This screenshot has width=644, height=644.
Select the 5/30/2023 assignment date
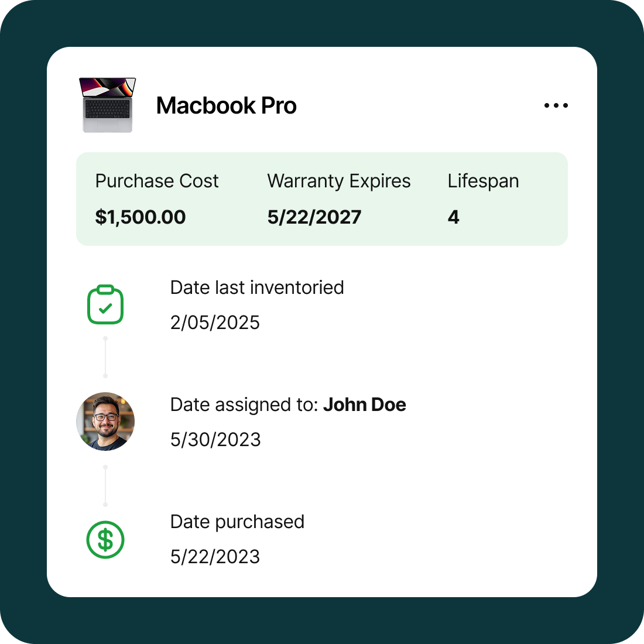(215, 440)
